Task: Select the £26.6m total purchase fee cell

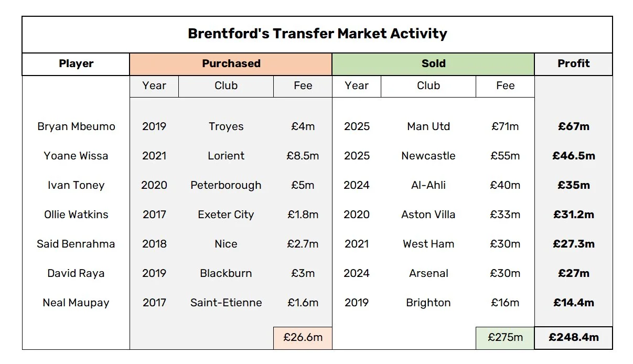Action: tap(303, 337)
